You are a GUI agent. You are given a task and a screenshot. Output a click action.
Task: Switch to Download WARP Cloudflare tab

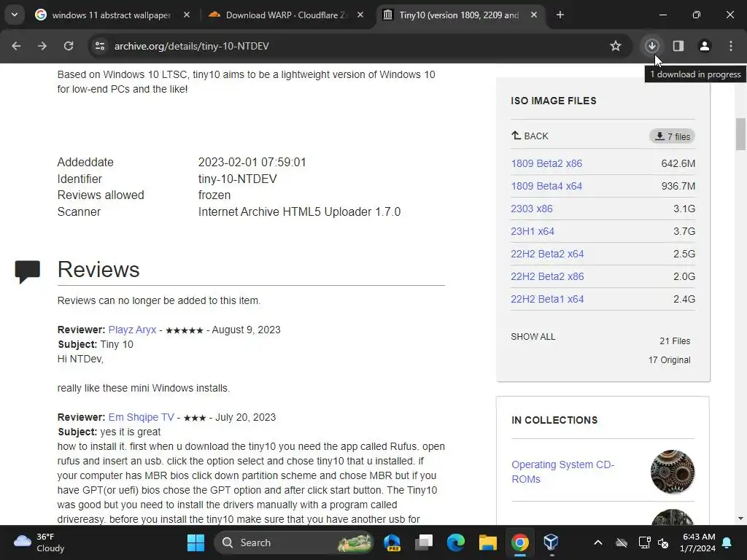click(285, 15)
